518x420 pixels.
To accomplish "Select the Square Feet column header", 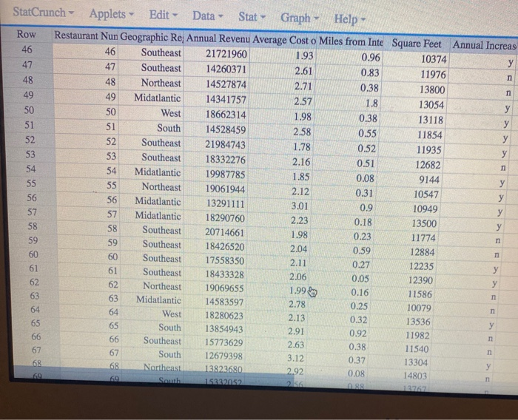I will [417, 44].
